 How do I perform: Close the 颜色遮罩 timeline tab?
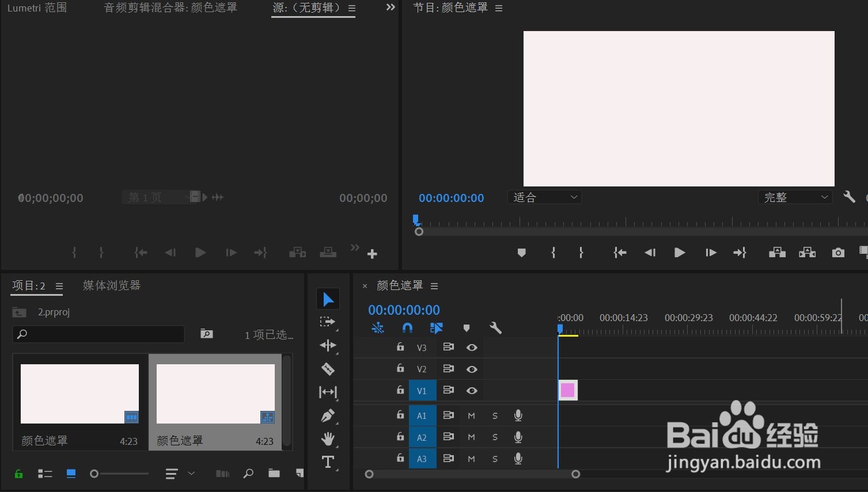[x=365, y=286]
